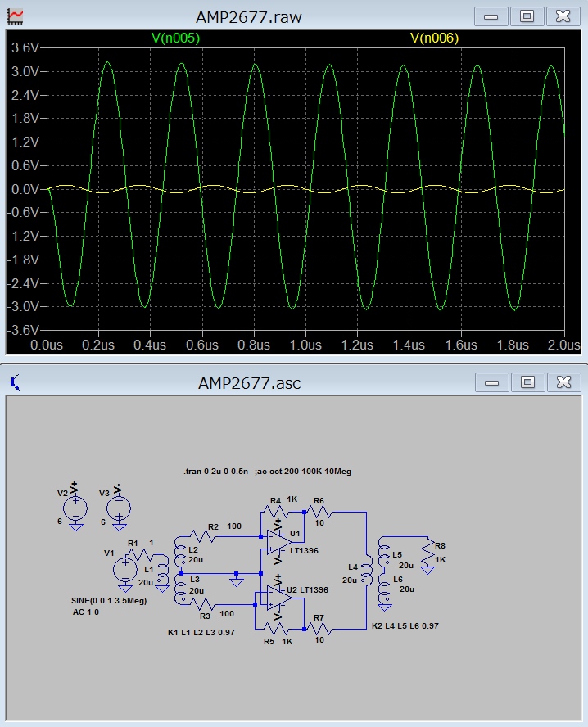The image size is (588, 727).
Task: Click the 0.0V label on the vertical axis
Action: pyautogui.click(x=25, y=189)
